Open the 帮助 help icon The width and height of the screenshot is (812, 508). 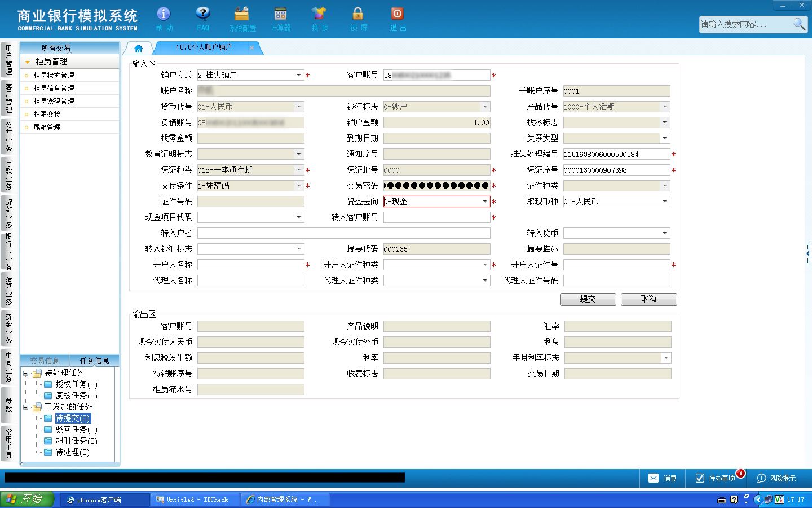[x=164, y=19]
